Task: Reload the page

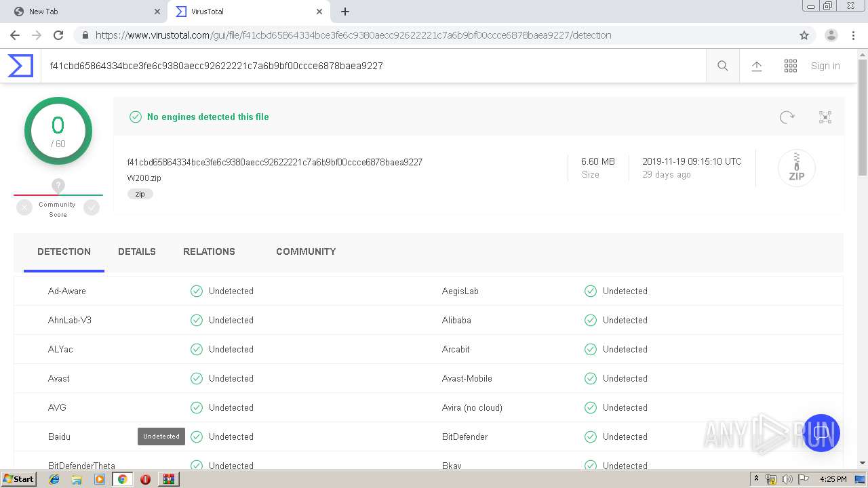Action: [x=58, y=35]
